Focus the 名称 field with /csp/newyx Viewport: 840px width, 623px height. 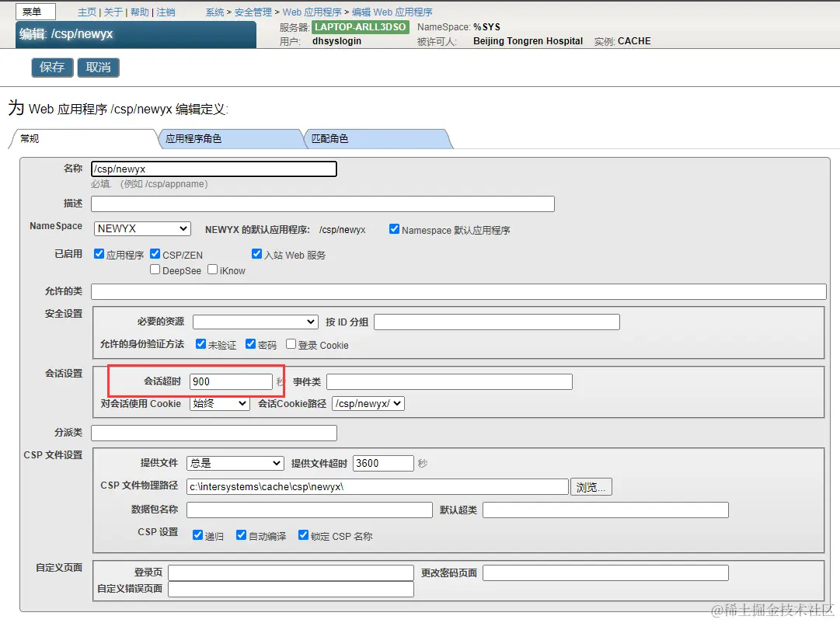click(214, 169)
